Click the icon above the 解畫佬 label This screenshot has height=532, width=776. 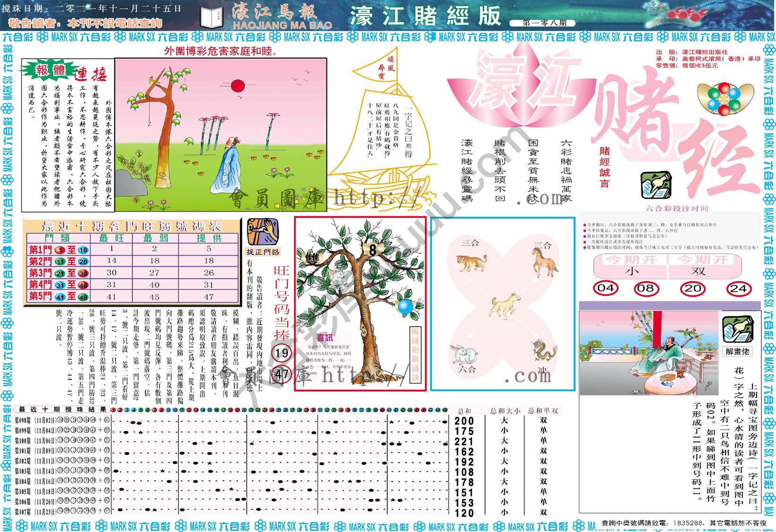pyautogui.click(x=738, y=330)
